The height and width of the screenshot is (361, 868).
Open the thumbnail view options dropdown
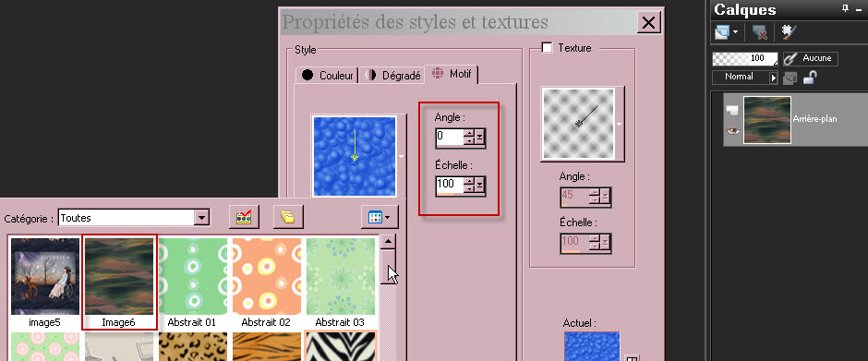click(x=380, y=217)
